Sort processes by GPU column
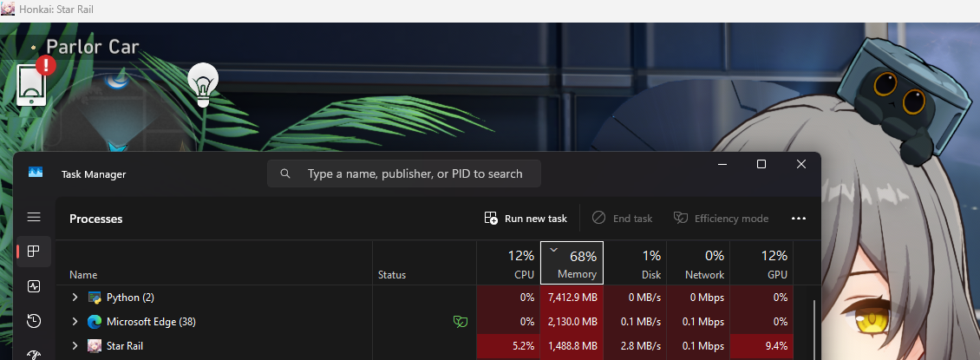980x360 pixels. pyautogui.click(x=761, y=263)
